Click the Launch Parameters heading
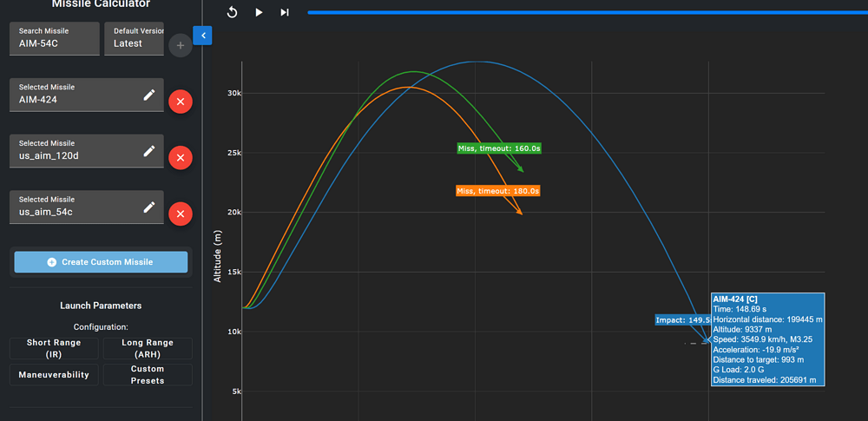The height and width of the screenshot is (421, 868). tap(101, 306)
